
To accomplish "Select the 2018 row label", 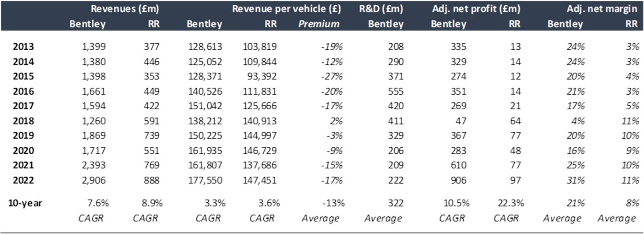I will tap(23, 121).
